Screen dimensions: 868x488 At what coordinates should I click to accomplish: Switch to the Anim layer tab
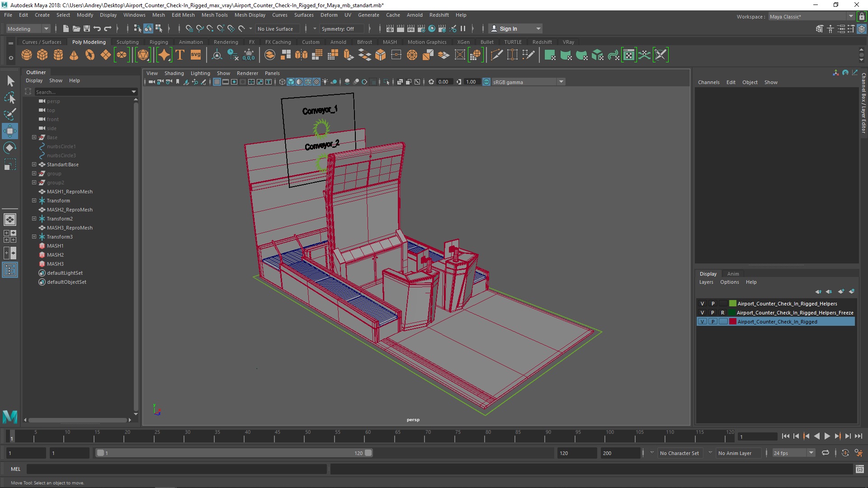(x=733, y=274)
